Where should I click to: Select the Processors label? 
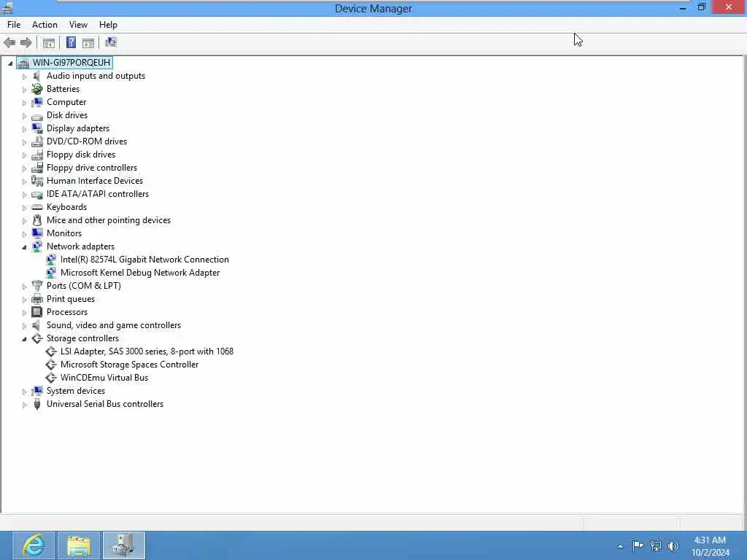[x=67, y=312]
